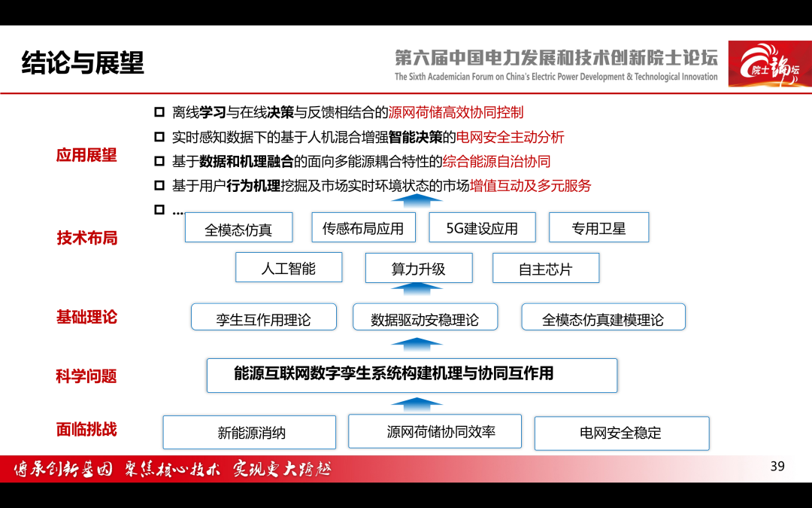This screenshot has width=812, height=508.
Task: Click red text 源网荷储高效协同控制
Action: pyautogui.click(x=456, y=112)
